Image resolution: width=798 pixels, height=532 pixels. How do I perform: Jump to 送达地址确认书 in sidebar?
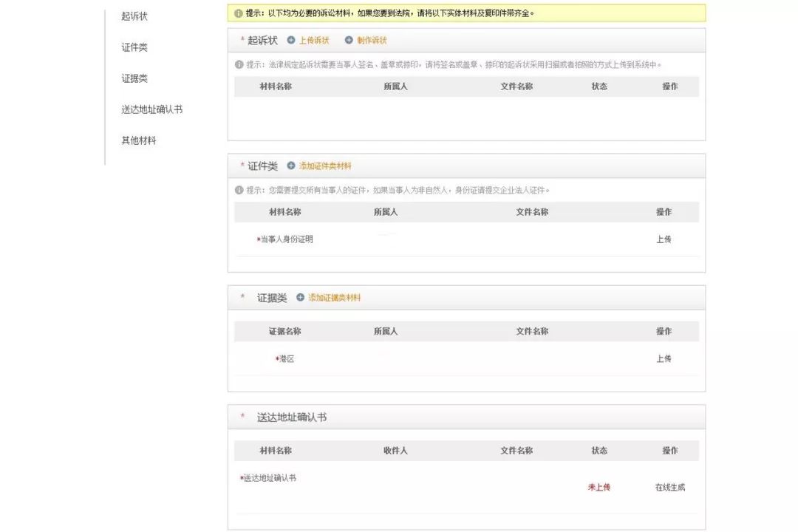tap(151, 109)
